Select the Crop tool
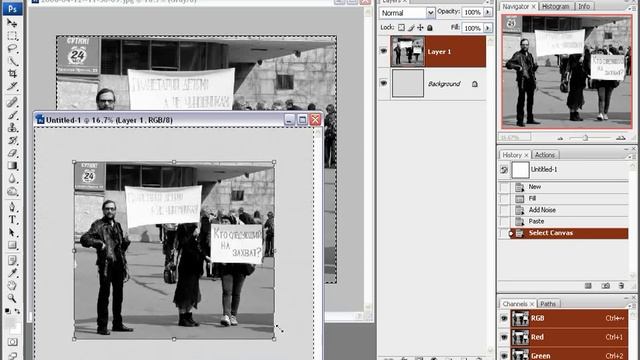The width and height of the screenshot is (640, 360). [12, 73]
